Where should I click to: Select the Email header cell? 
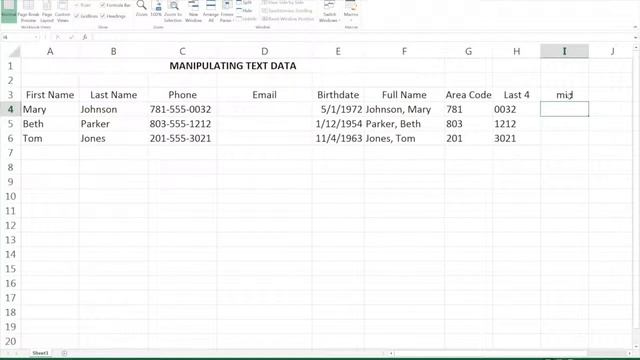pos(264,95)
